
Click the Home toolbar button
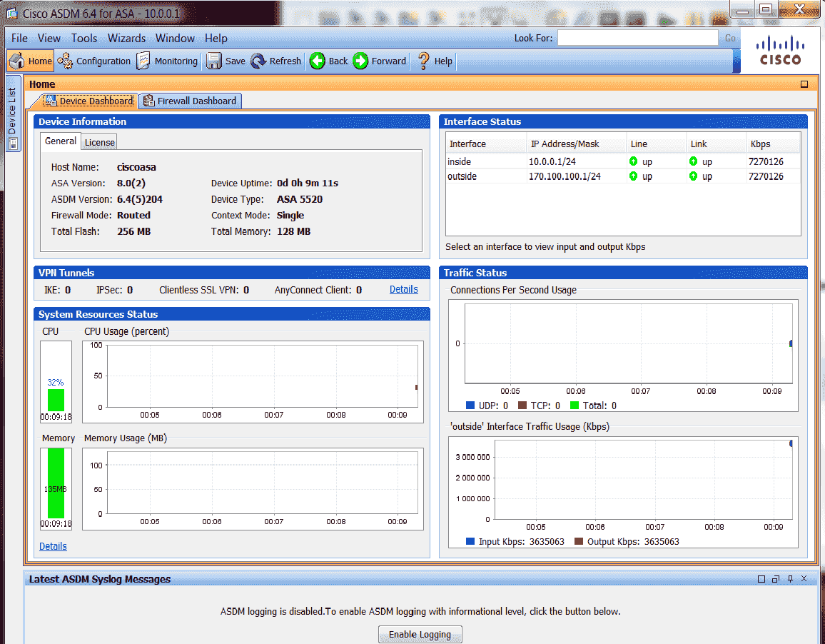[x=31, y=61]
